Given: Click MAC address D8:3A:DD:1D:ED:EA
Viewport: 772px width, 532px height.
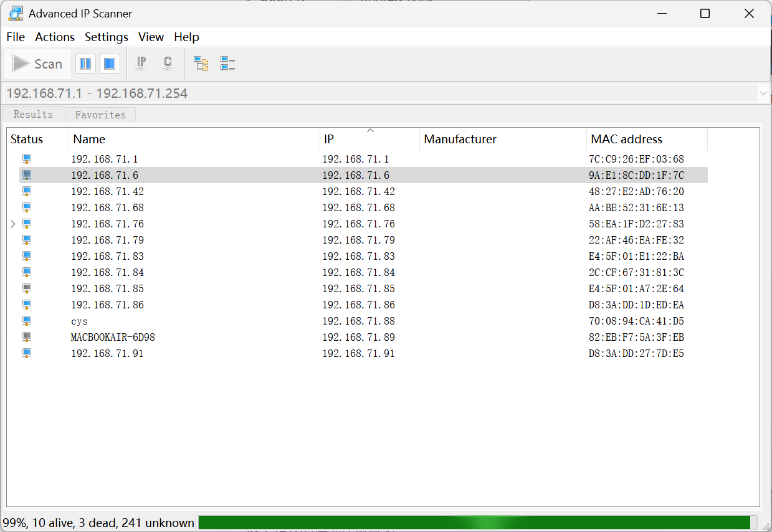Looking at the screenshot, I should pyautogui.click(x=636, y=305).
